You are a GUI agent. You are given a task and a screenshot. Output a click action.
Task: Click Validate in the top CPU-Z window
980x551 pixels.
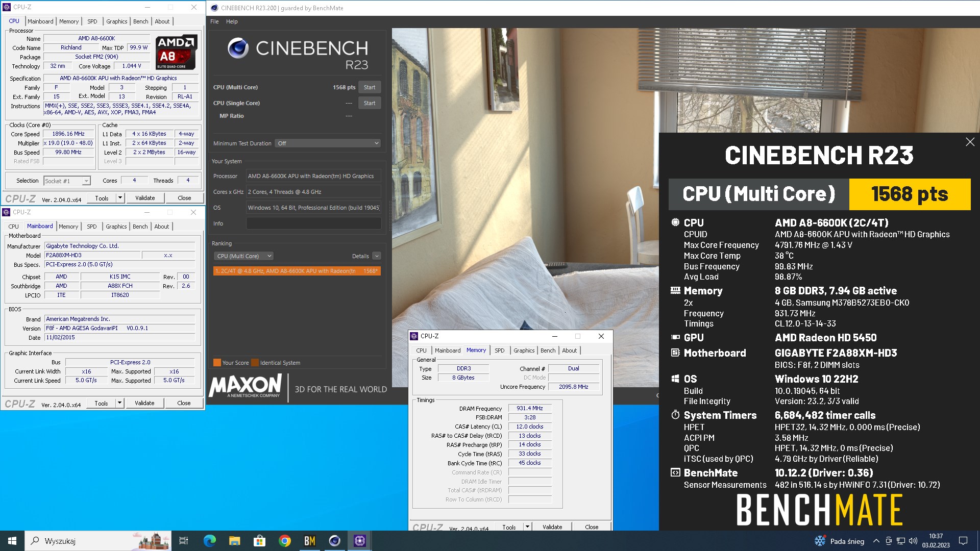tap(145, 198)
